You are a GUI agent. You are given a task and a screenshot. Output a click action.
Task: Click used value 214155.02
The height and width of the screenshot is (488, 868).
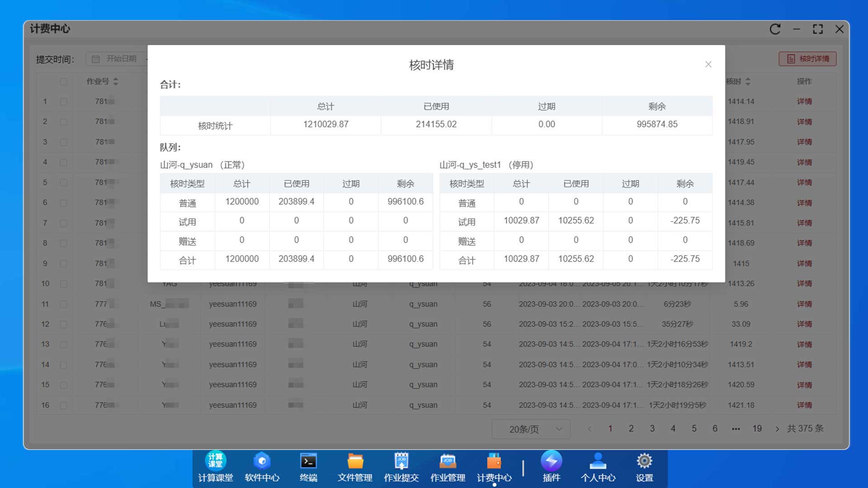[436, 124]
